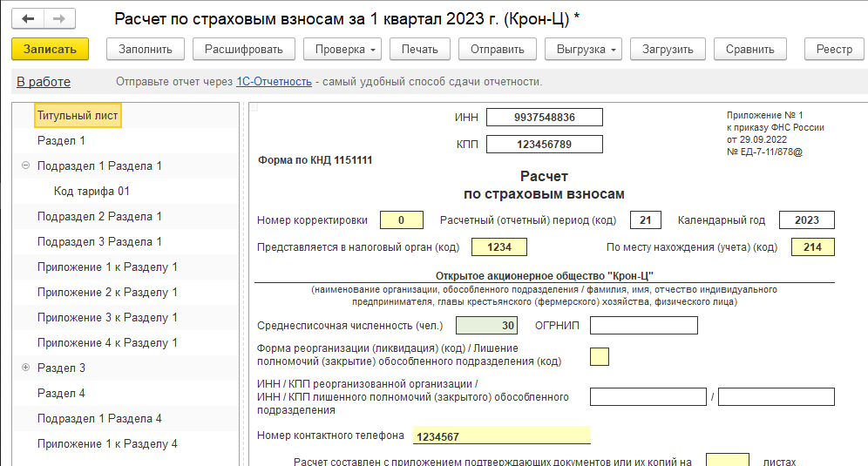868x466 pixels.
Task: Click the Номер контактного телефона field
Action: click(500, 436)
